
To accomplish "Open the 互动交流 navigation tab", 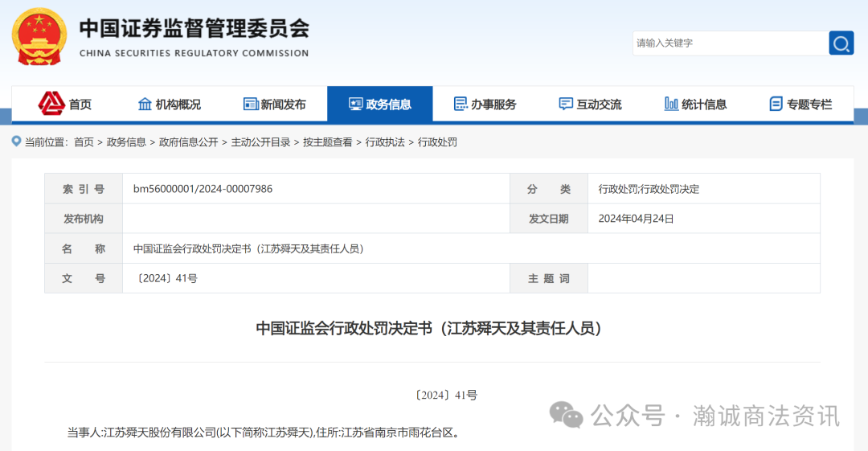I will [x=590, y=105].
